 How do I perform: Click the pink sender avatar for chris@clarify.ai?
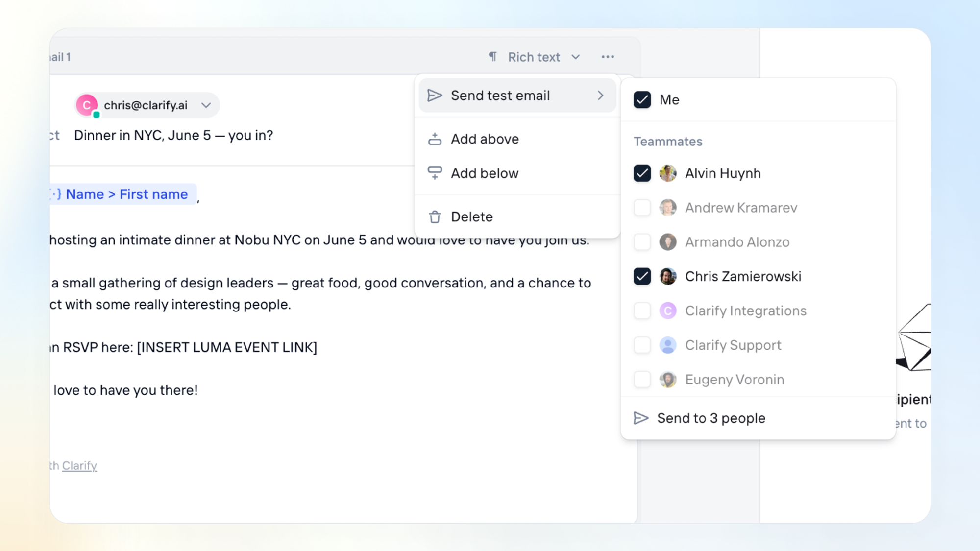[x=87, y=105]
